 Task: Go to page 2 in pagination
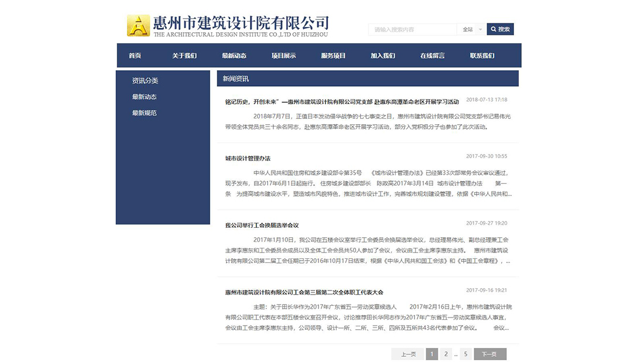pos(446,354)
